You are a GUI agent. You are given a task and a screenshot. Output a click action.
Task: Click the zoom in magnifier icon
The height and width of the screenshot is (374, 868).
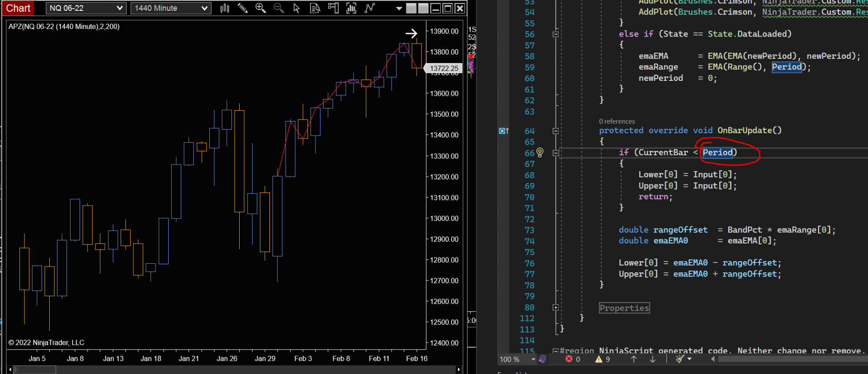pos(260,8)
